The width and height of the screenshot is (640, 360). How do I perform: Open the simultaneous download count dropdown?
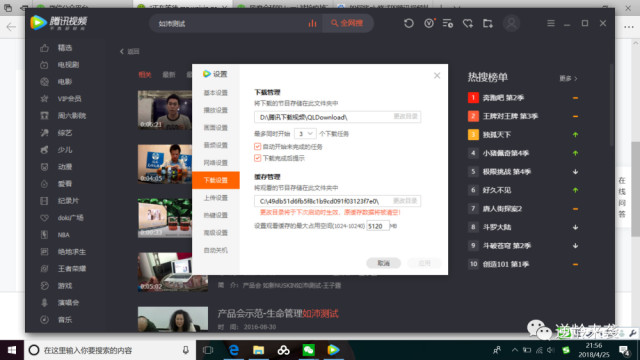(x=305, y=133)
